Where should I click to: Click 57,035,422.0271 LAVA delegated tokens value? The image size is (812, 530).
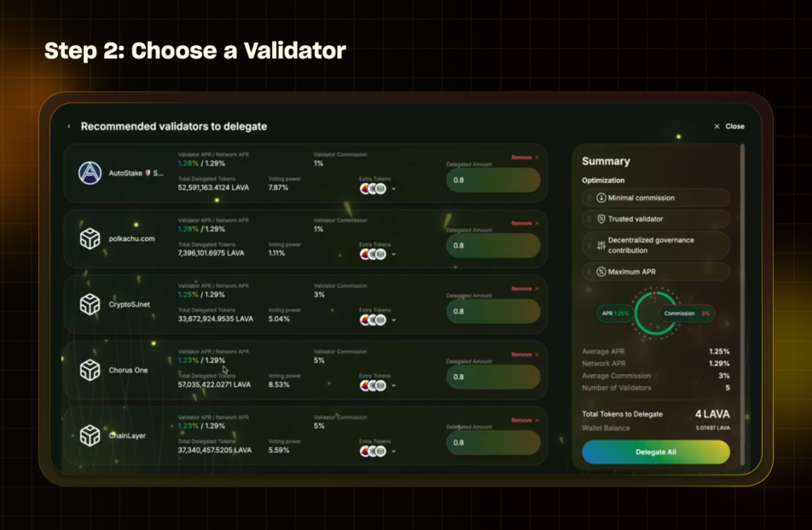(214, 384)
